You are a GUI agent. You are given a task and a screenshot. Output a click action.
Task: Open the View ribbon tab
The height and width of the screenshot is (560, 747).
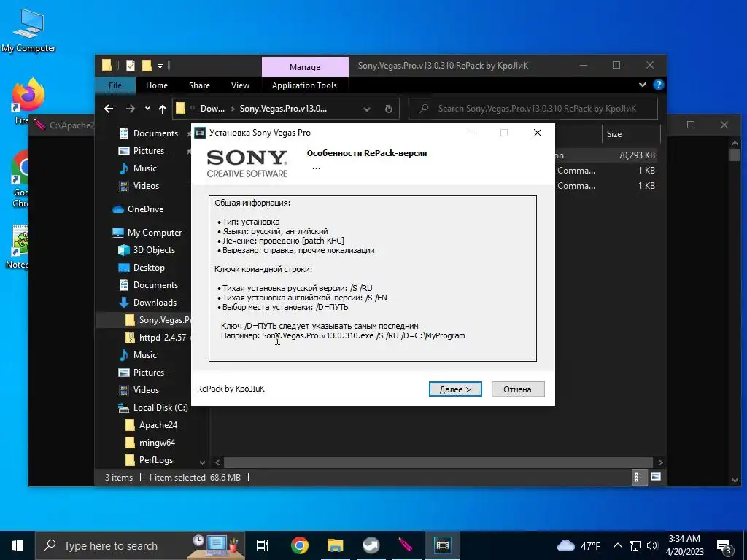click(x=240, y=85)
